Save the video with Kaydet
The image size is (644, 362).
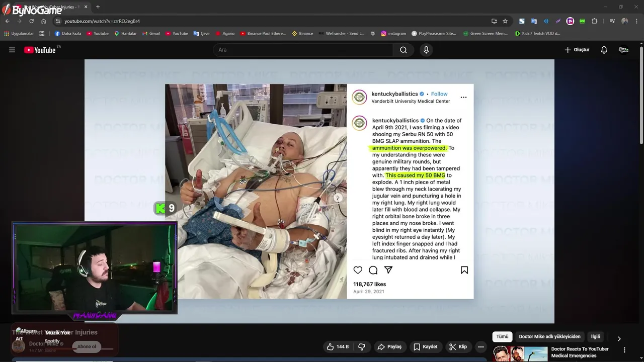click(425, 347)
